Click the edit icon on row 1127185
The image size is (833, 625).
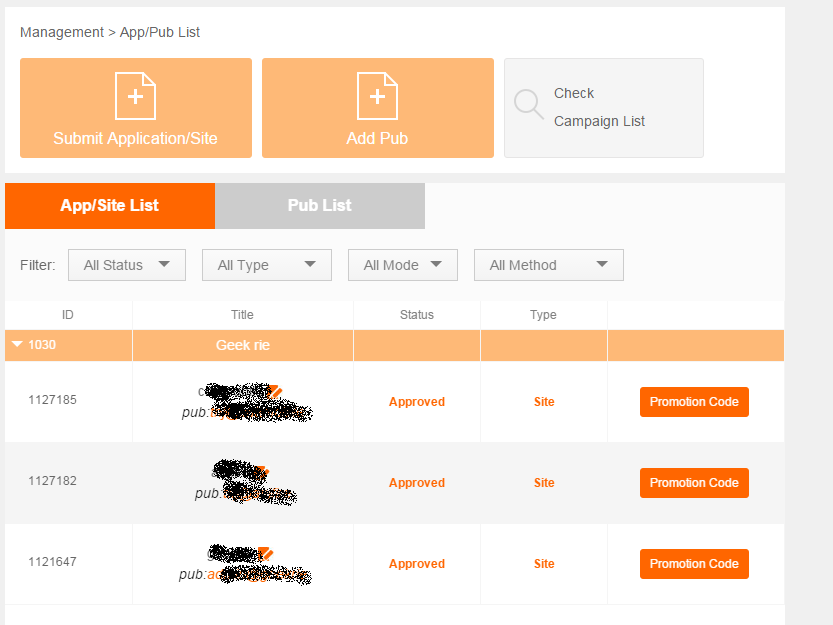point(275,390)
